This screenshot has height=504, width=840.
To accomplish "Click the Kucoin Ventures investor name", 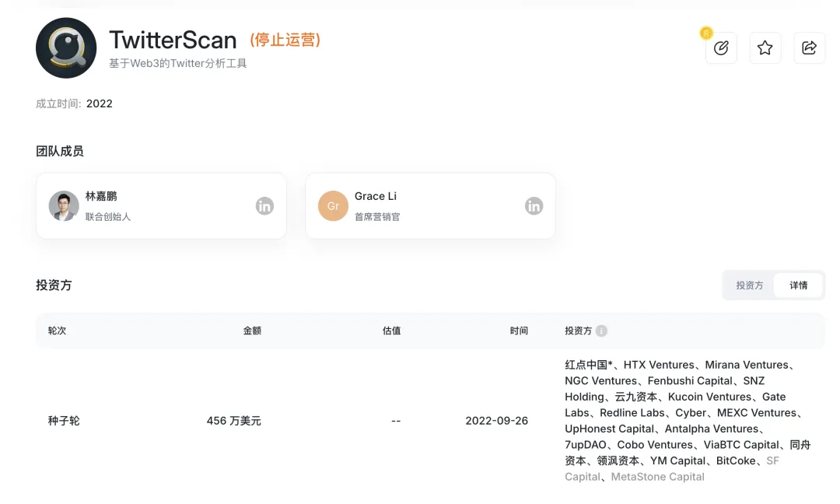I will (709, 397).
